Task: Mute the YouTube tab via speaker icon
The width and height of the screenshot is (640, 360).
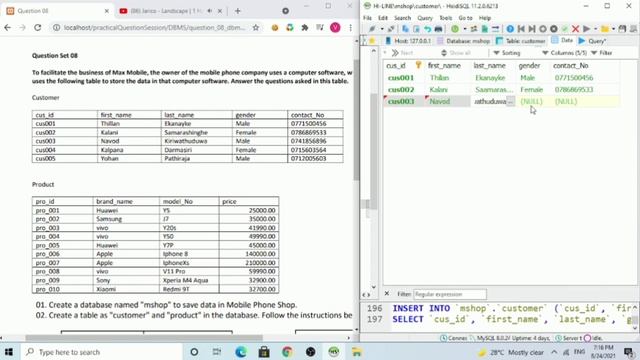Action: pos(210,11)
